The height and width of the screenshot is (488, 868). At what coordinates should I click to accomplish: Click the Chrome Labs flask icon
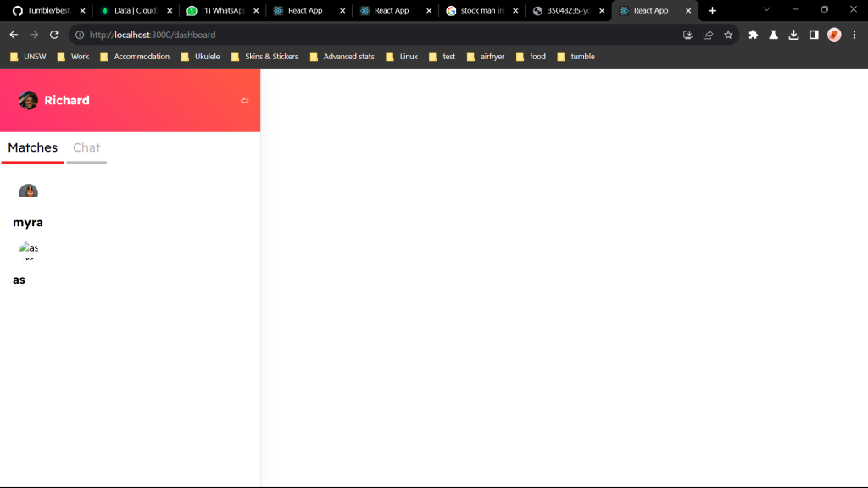click(773, 35)
